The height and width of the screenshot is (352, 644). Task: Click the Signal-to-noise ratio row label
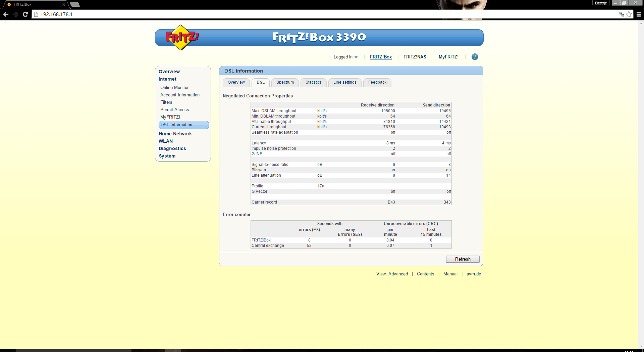click(270, 165)
